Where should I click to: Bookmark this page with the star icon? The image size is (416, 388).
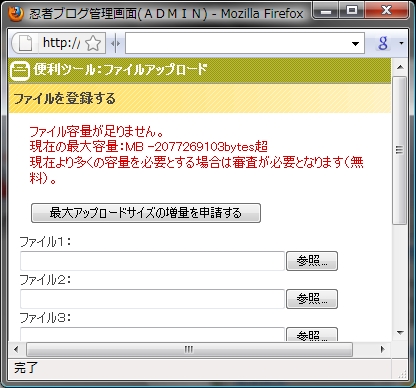[x=93, y=43]
